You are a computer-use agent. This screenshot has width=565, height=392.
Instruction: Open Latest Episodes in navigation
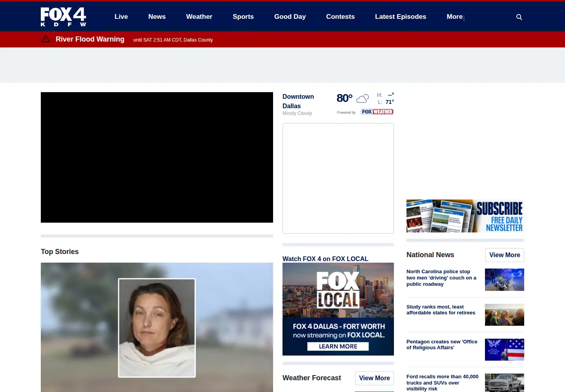(401, 16)
